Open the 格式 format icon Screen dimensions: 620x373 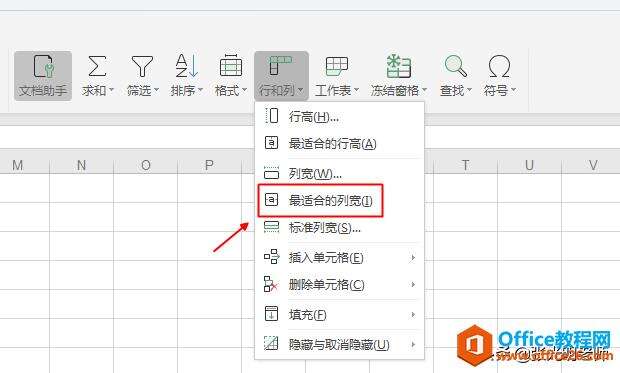click(231, 66)
